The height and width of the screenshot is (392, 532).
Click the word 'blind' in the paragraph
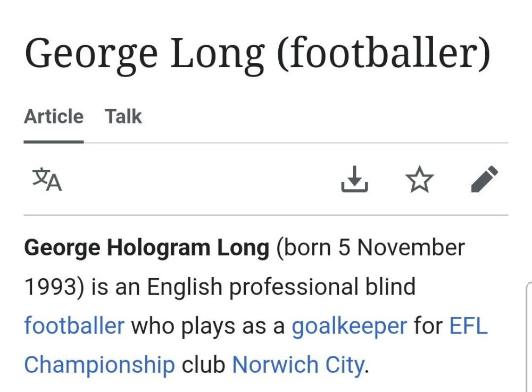(x=390, y=287)
